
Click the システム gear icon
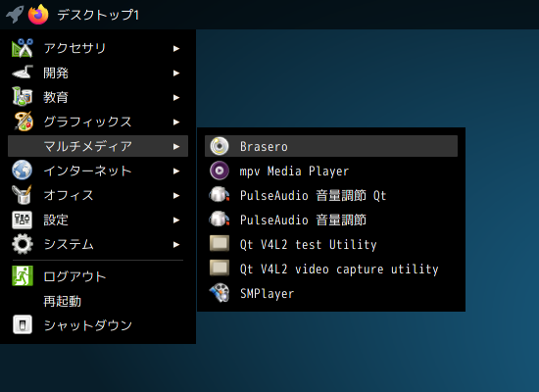tap(23, 244)
